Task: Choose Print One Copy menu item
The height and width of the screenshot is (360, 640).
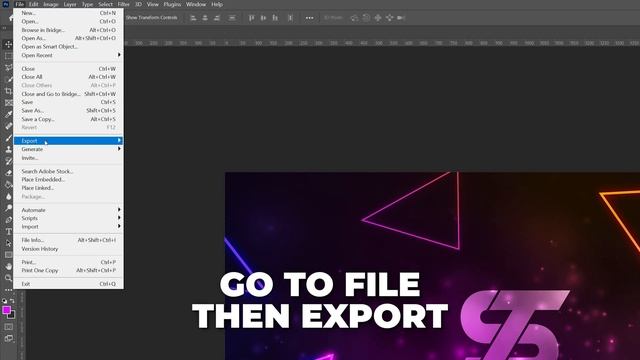Action: click(x=69, y=271)
